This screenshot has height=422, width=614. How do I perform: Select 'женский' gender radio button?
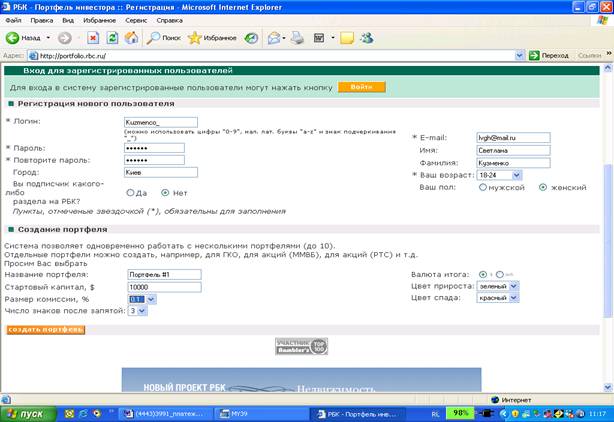pos(543,188)
